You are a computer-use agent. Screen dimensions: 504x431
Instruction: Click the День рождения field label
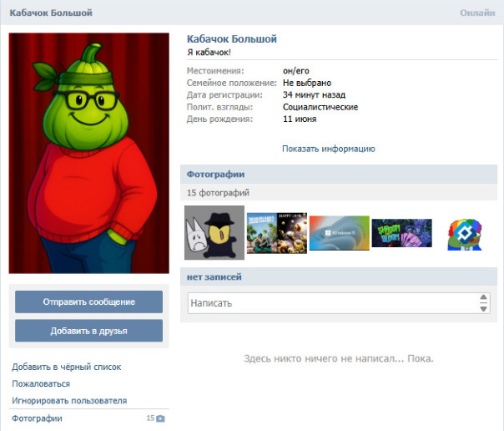219,119
